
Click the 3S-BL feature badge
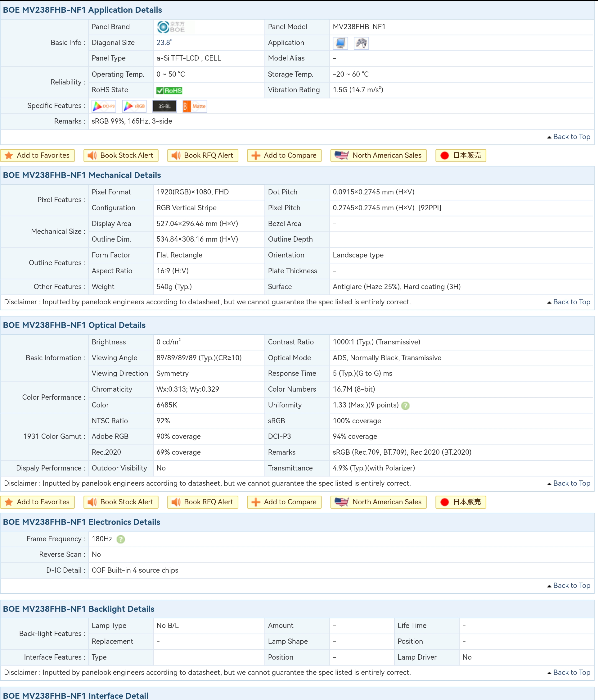tap(164, 106)
